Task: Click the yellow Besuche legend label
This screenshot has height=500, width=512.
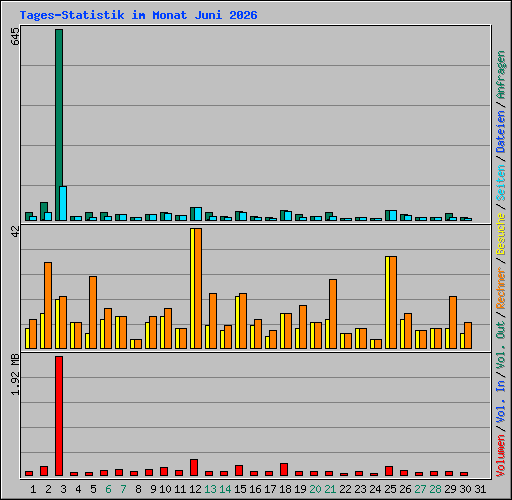Action: coord(501,234)
